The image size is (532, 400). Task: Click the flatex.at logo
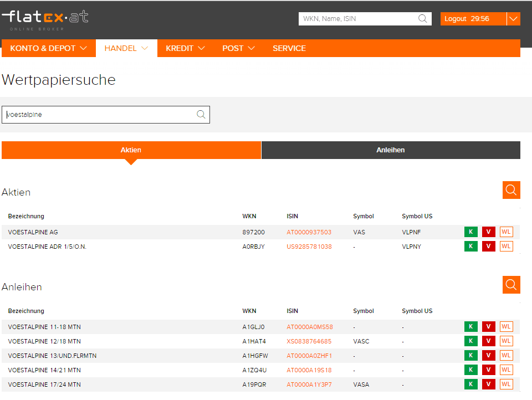pos(45,19)
